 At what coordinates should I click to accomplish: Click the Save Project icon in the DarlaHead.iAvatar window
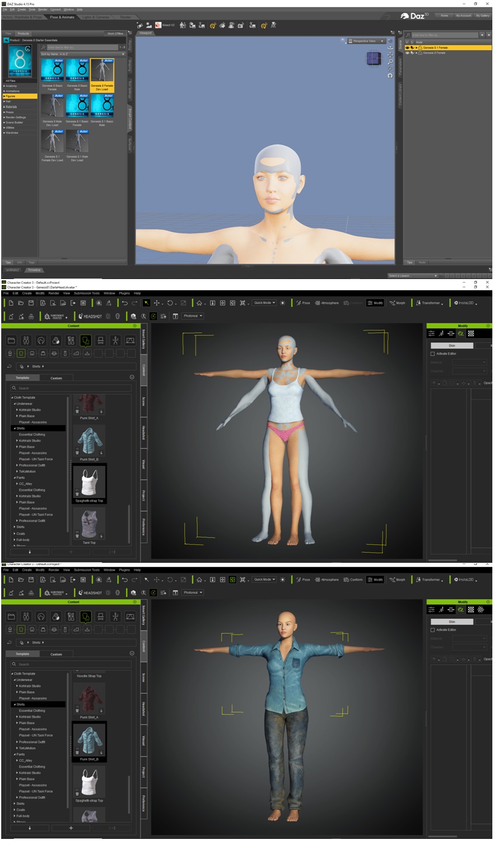click(31, 303)
